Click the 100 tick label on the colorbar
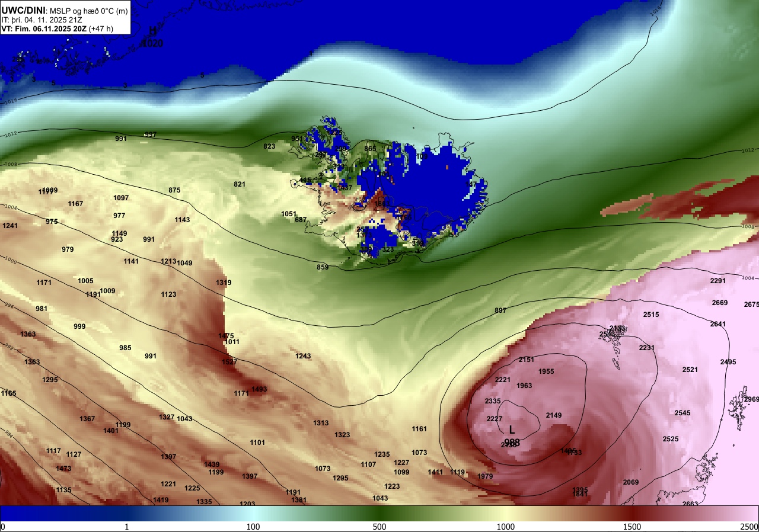The width and height of the screenshot is (759, 532). tap(253, 527)
